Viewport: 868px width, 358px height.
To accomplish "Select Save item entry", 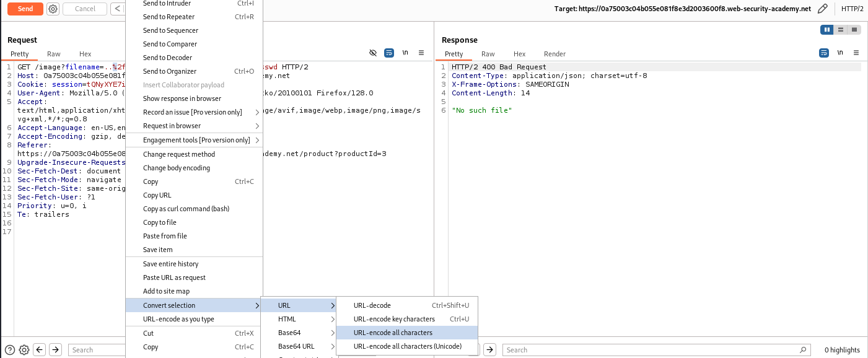I will [x=194, y=250].
